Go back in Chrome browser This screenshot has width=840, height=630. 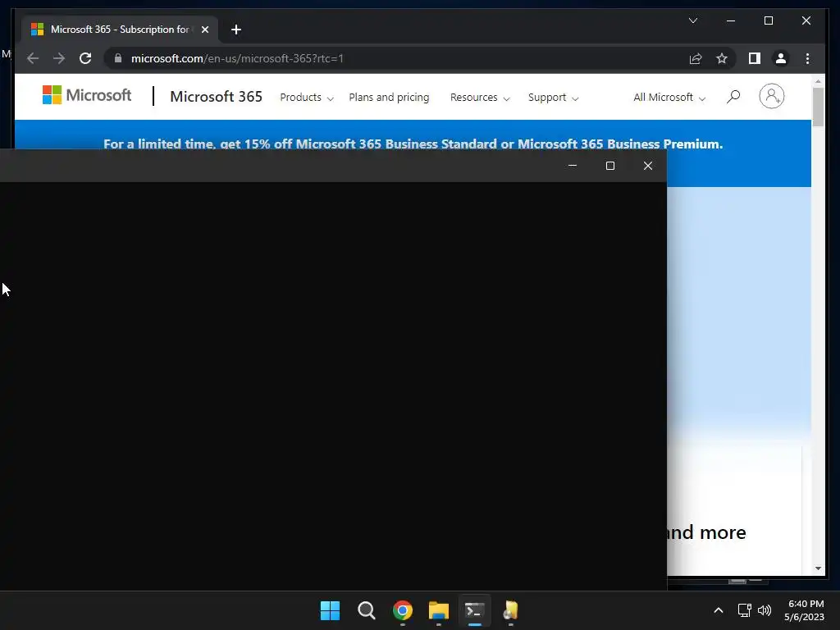point(33,58)
